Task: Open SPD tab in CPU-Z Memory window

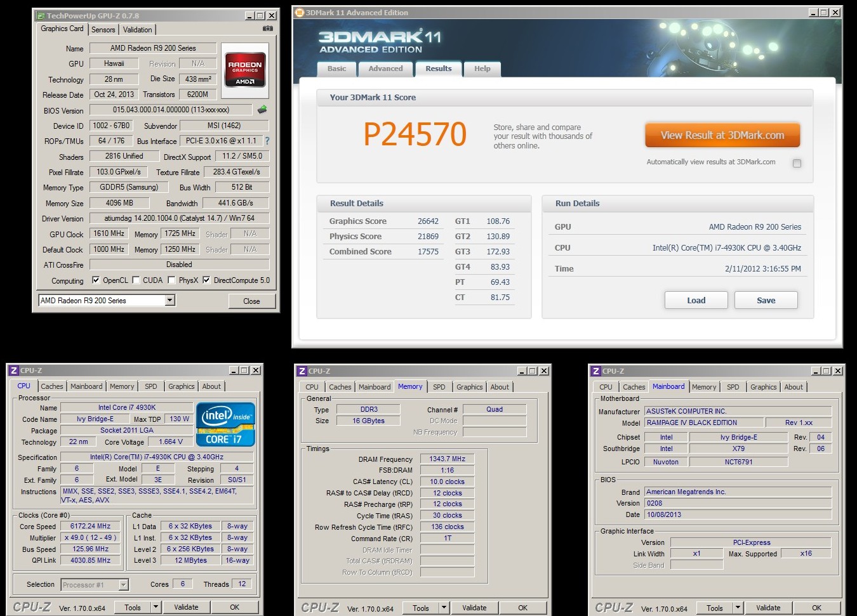Action: click(x=439, y=387)
